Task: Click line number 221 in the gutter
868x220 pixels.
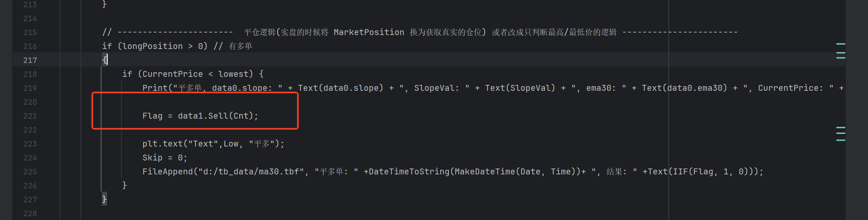Action: tap(30, 116)
